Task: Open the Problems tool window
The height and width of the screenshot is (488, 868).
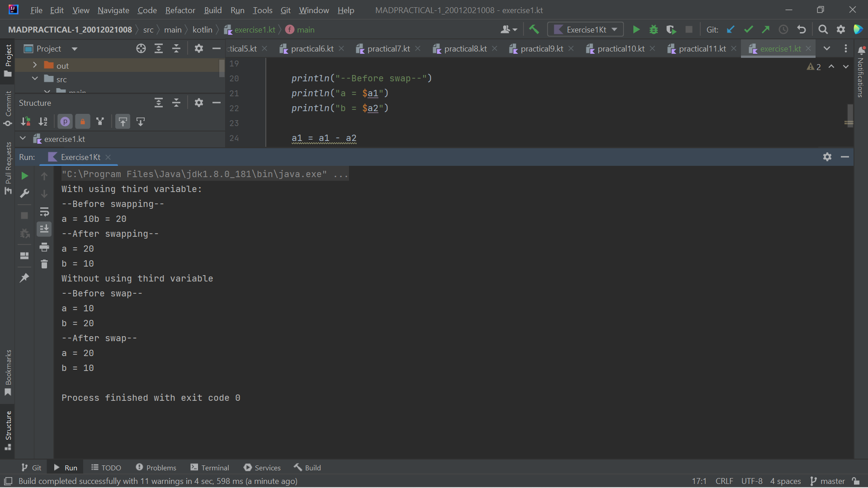Action: point(156,468)
